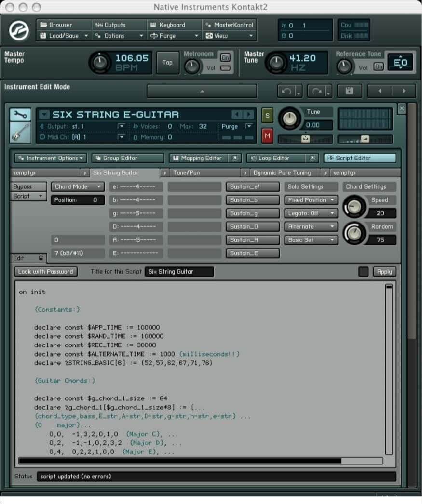
Task: Select next preset arrow beside instrument name
Action: (x=248, y=114)
